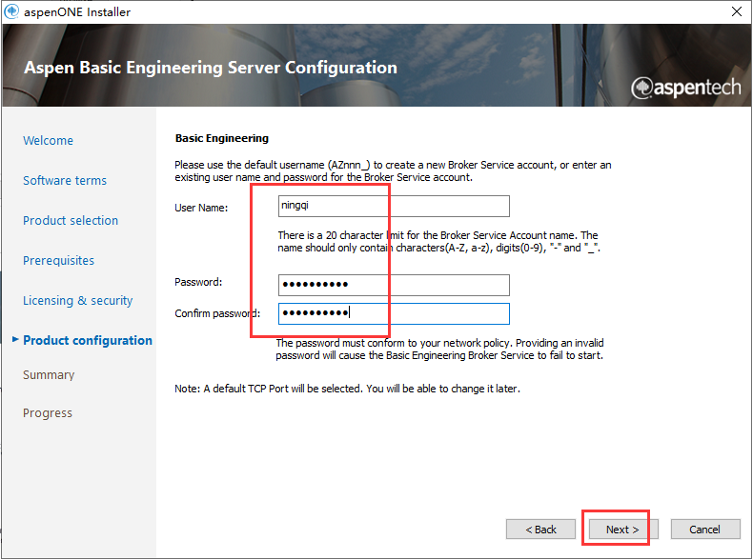Cancel the installer setup
This screenshot has width=753, height=560.
click(x=705, y=530)
